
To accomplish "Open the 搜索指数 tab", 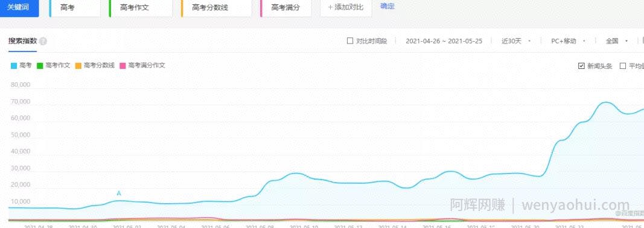I will (x=22, y=41).
